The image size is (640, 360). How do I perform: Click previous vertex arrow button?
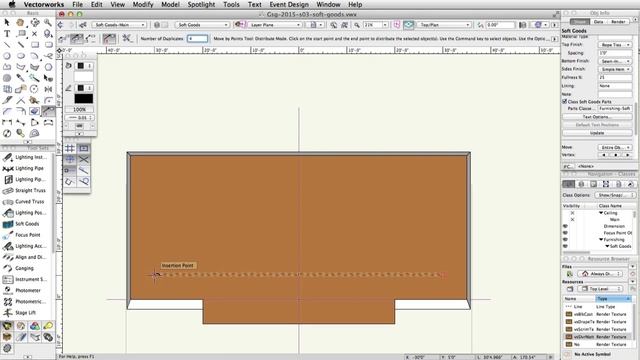[x=604, y=155]
